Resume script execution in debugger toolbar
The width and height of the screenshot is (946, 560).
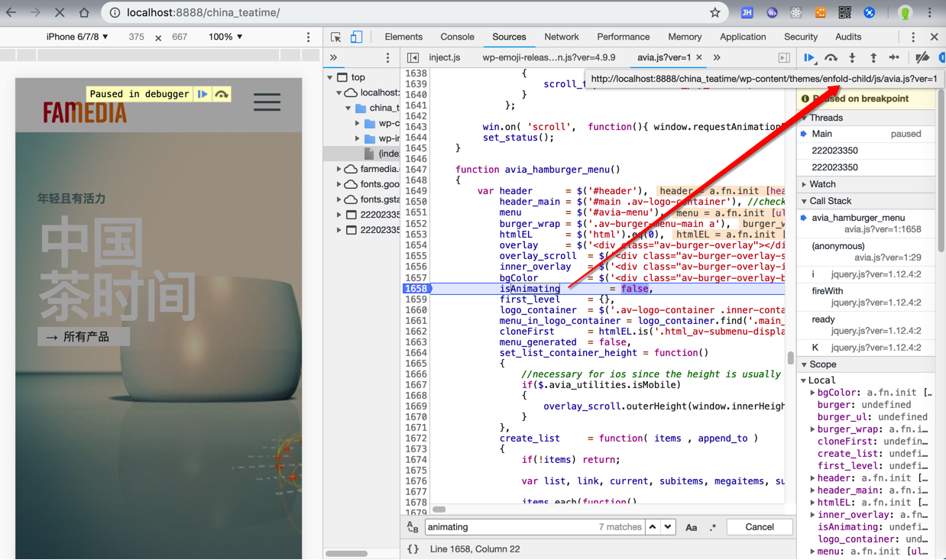point(809,58)
